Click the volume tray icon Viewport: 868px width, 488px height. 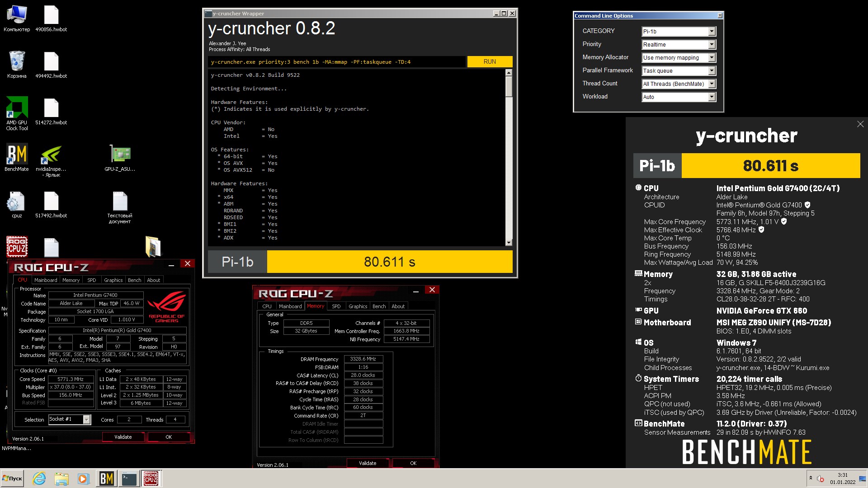tap(821, 479)
